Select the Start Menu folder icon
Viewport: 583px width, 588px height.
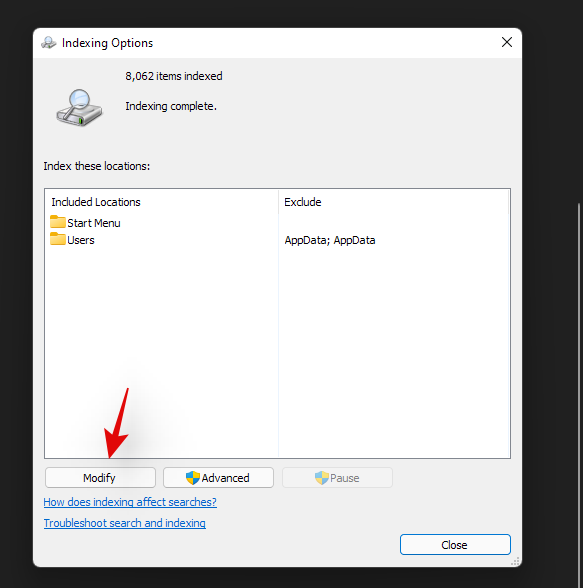58,222
